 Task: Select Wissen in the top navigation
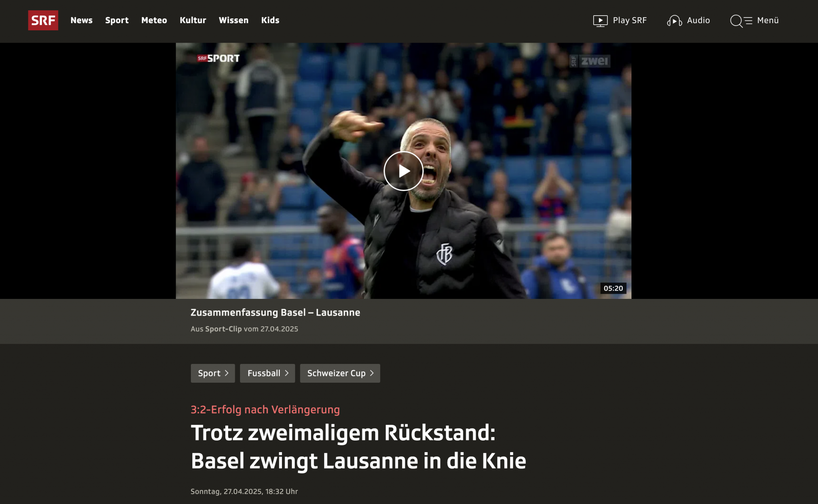coord(234,20)
